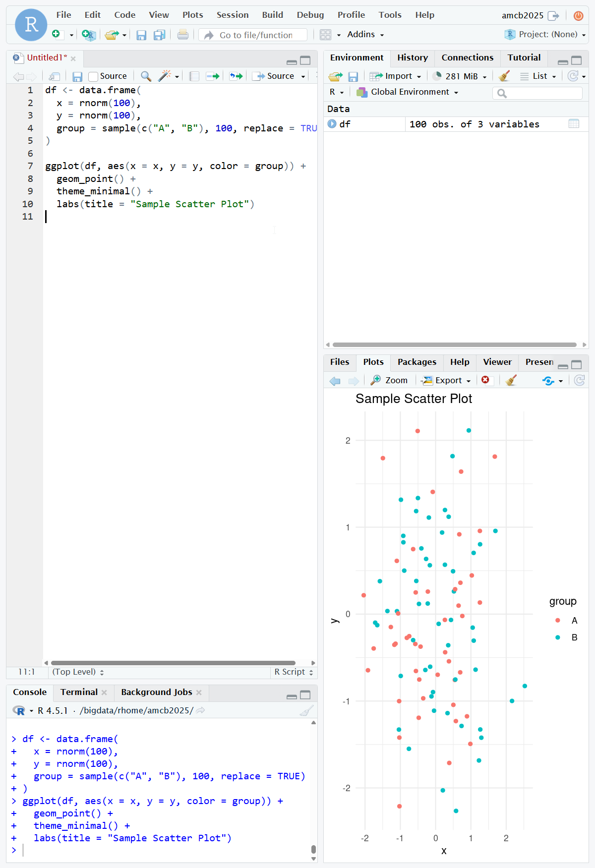
Task: Click Save All documents icon
Action: (159, 35)
